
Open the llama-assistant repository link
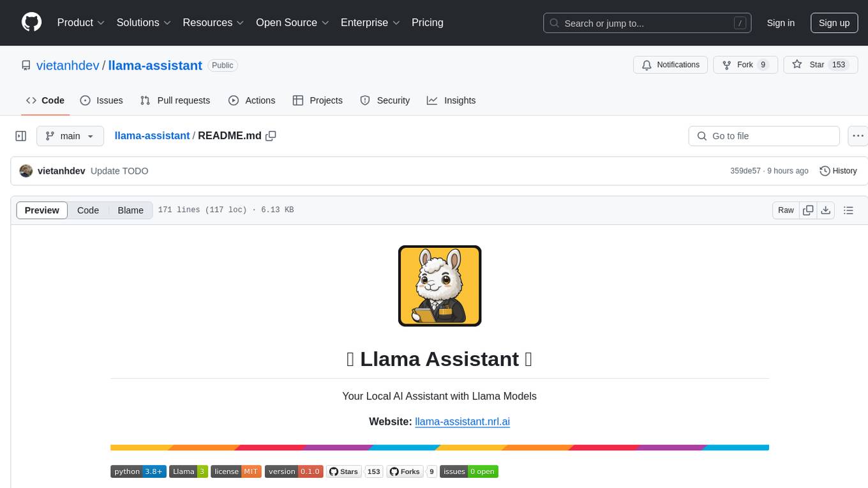155,65
